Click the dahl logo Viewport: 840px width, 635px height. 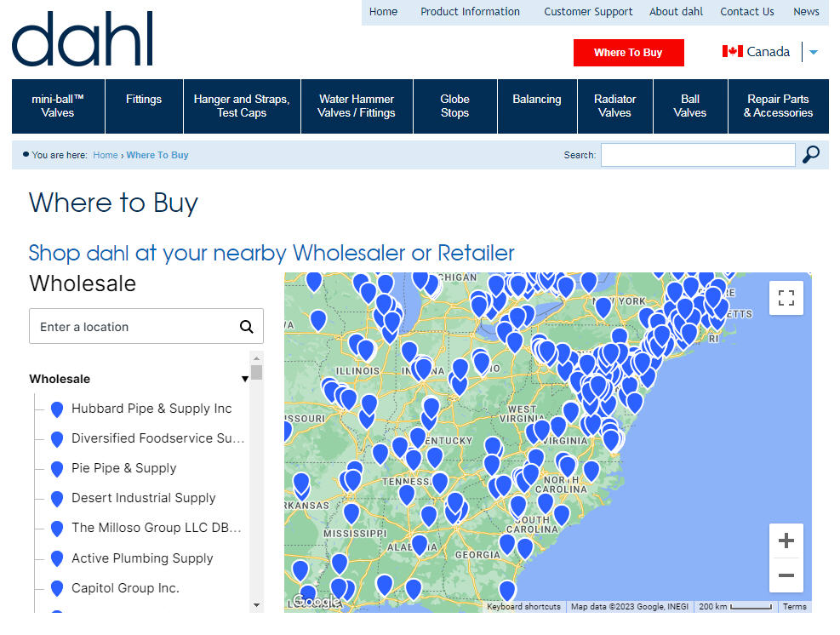point(83,39)
